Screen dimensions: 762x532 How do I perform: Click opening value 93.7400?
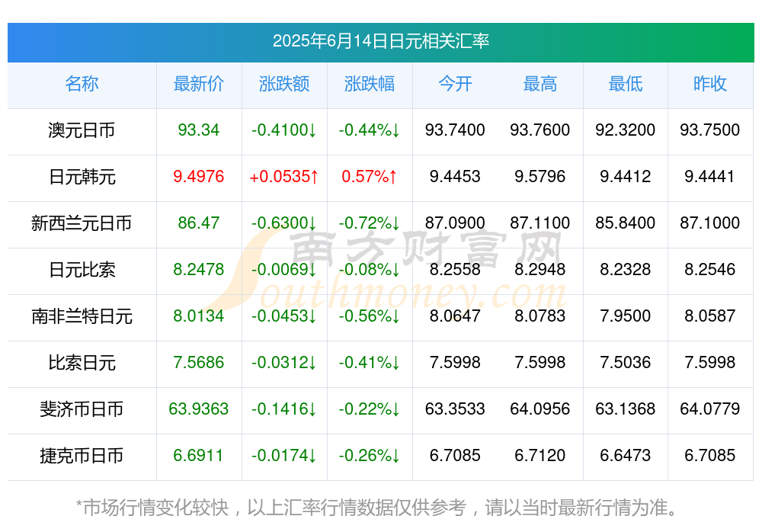[x=455, y=130]
